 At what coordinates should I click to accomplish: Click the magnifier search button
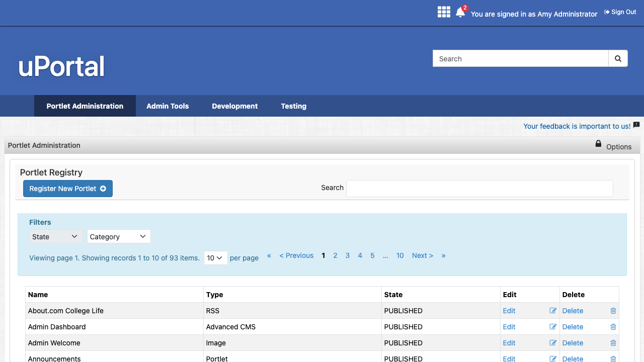point(618,59)
